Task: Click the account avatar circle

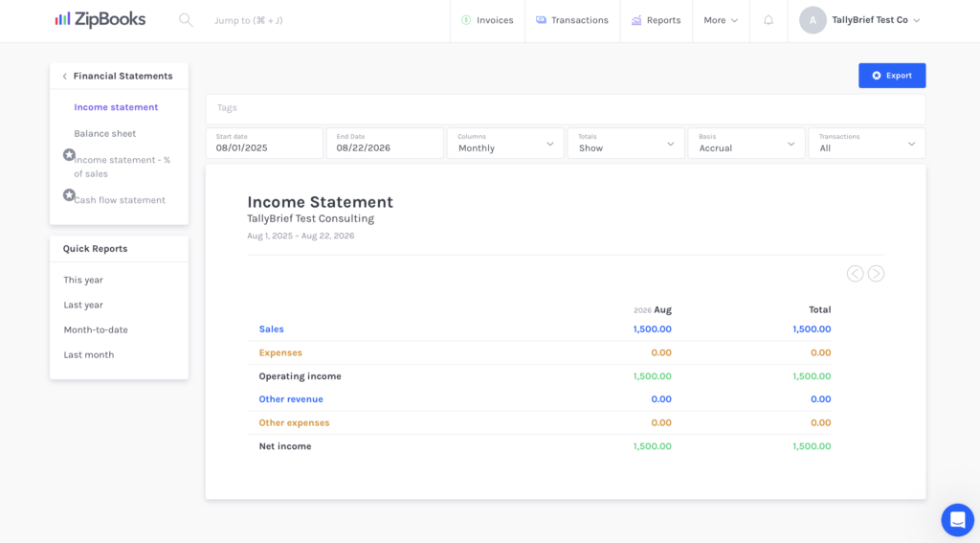Action: pyautogui.click(x=813, y=20)
